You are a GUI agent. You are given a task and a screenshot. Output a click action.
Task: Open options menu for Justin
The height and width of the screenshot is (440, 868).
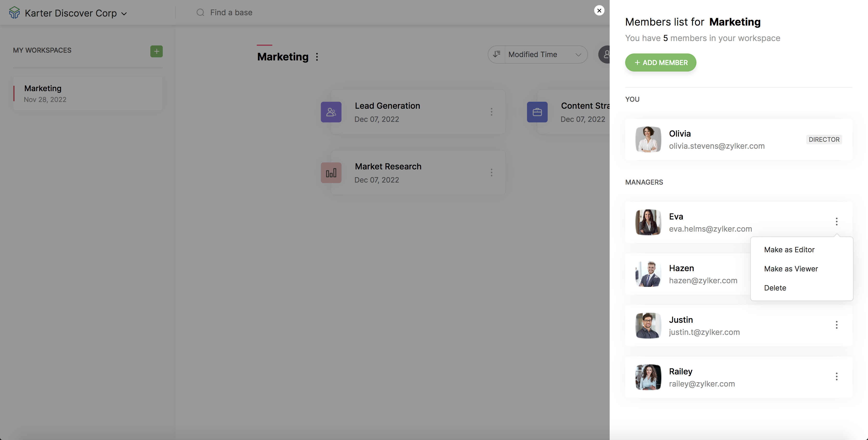point(836,325)
